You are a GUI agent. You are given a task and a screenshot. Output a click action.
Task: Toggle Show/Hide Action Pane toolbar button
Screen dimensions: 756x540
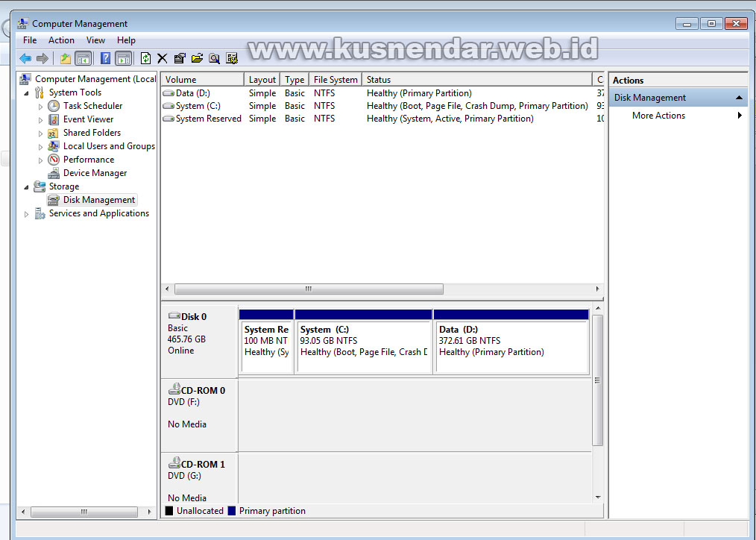click(124, 58)
